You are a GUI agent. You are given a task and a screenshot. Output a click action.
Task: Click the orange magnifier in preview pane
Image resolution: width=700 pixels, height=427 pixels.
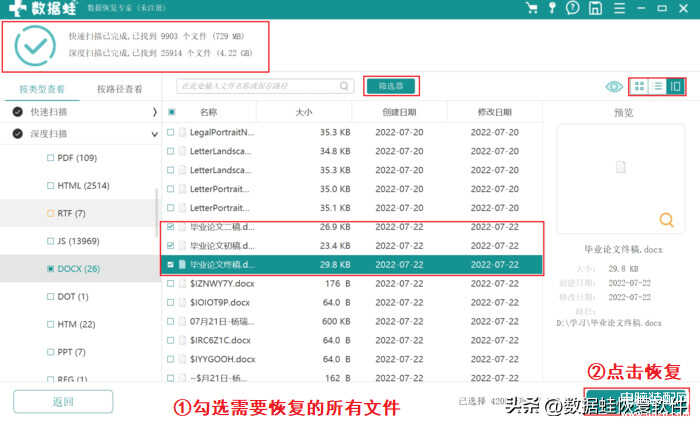[667, 220]
